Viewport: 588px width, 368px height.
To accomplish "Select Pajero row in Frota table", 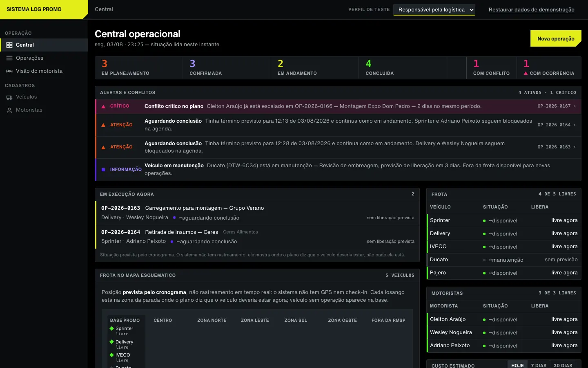I will pos(504,273).
